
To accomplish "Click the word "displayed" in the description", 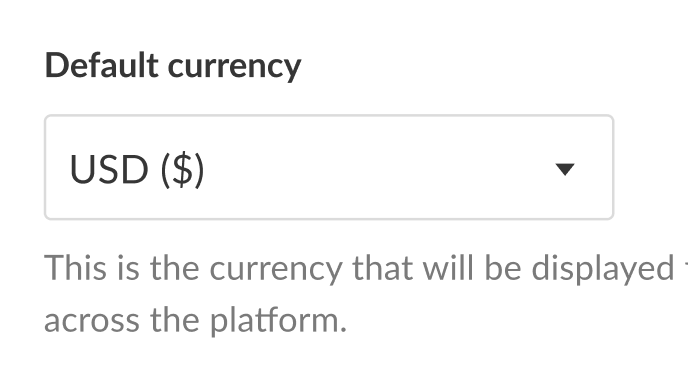I will 603,269.
